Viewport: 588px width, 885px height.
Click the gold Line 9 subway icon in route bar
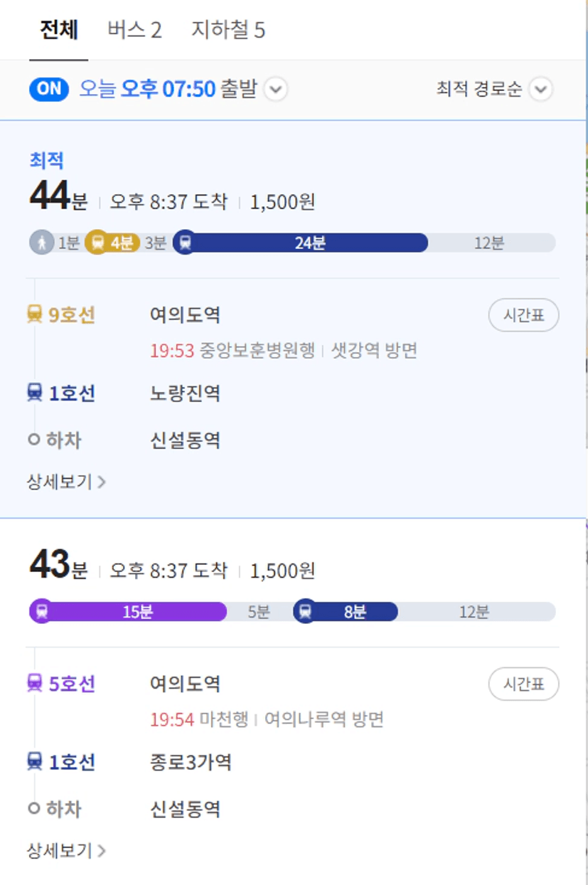96,243
